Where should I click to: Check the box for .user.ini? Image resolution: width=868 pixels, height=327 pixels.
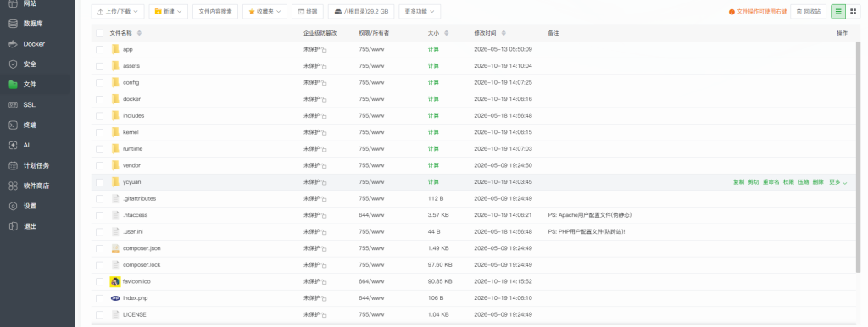click(x=100, y=232)
